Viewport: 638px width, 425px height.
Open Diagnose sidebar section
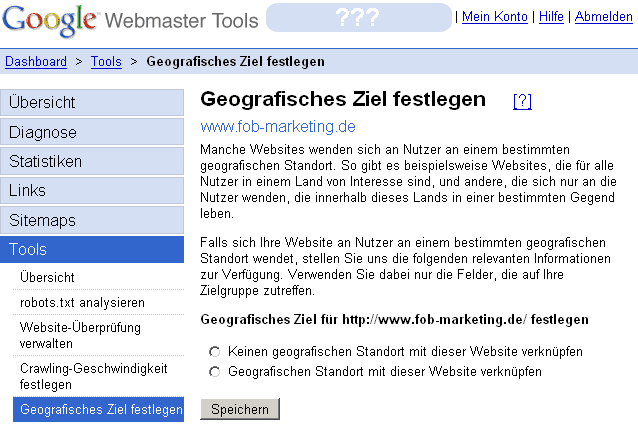tap(92, 132)
